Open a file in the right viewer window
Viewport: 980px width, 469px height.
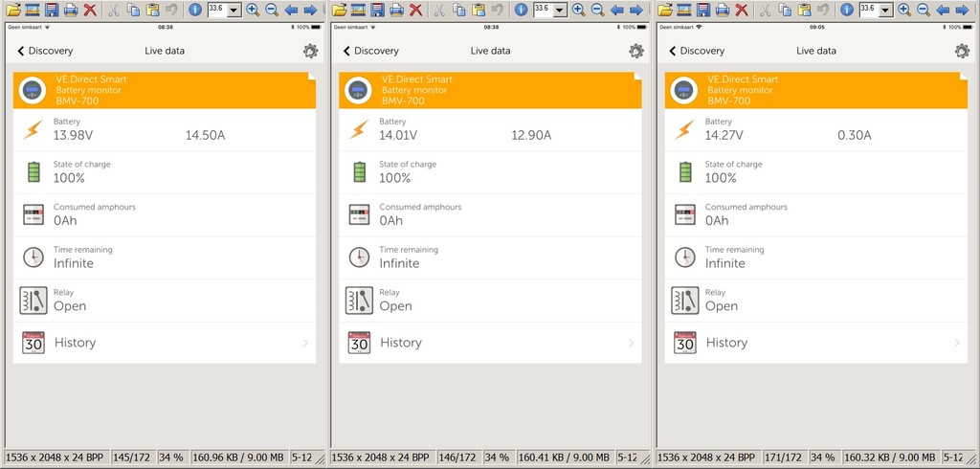point(665,10)
